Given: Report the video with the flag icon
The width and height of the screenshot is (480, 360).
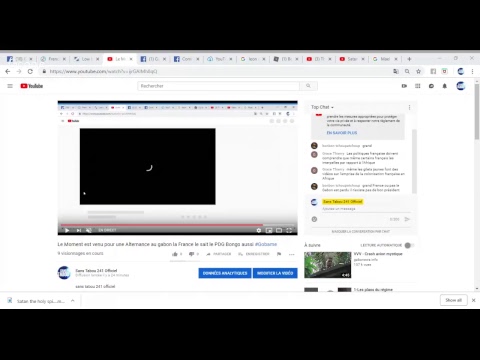Looking at the screenshot, I should tap(279, 254).
